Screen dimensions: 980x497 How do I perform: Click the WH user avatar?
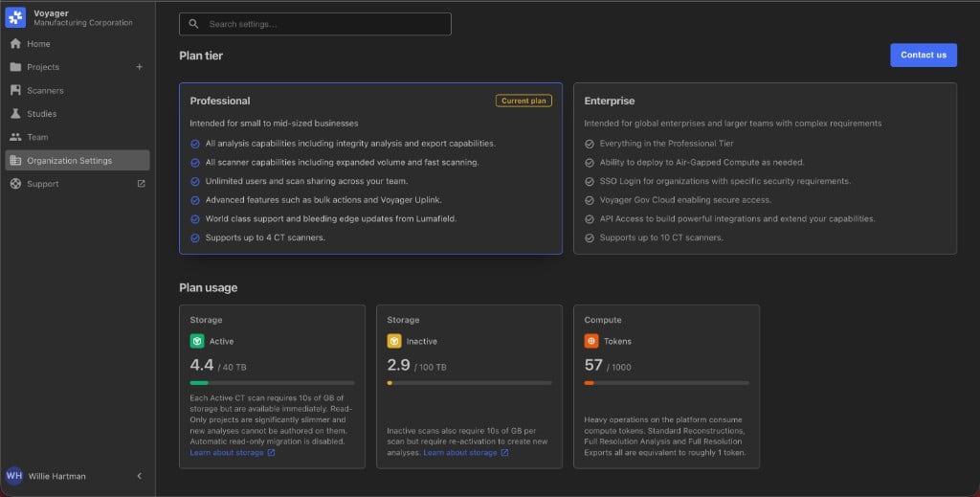pyautogui.click(x=14, y=476)
